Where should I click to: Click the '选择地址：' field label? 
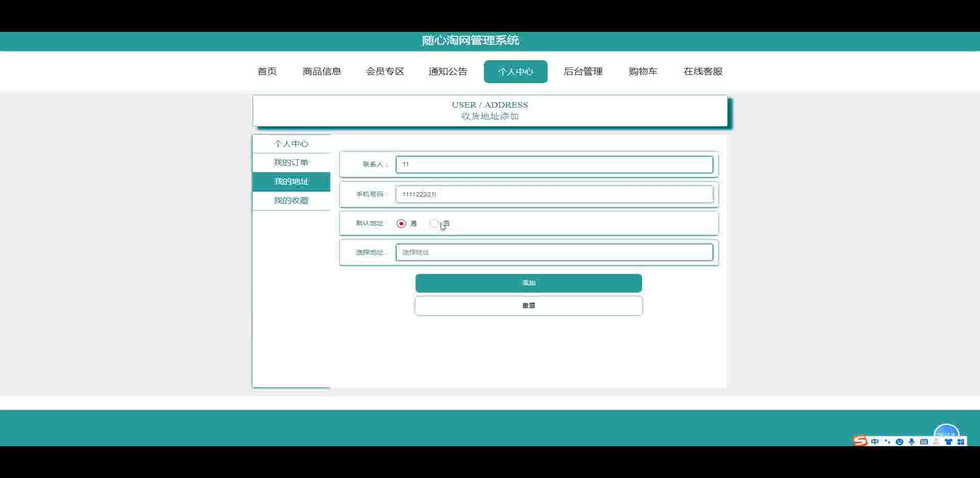coord(372,252)
